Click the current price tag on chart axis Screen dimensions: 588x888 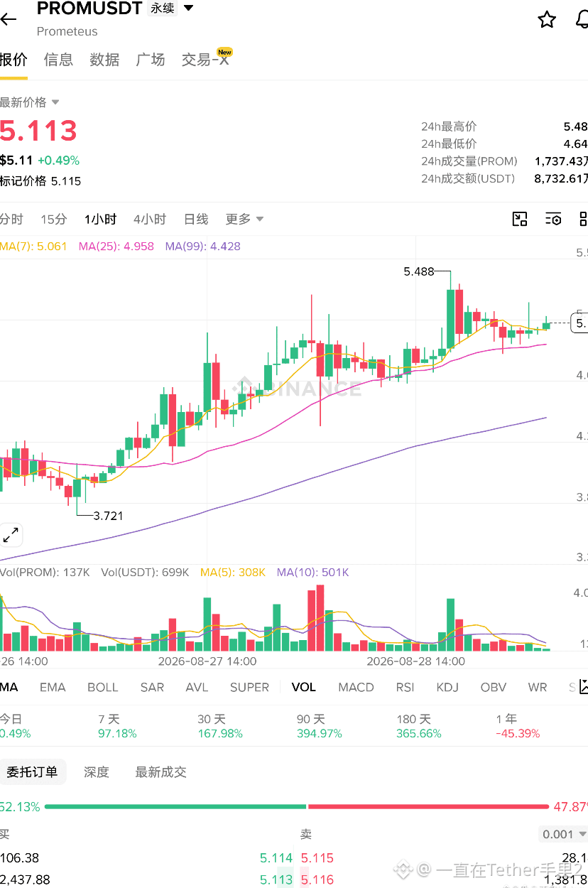(x=579, y=323)
